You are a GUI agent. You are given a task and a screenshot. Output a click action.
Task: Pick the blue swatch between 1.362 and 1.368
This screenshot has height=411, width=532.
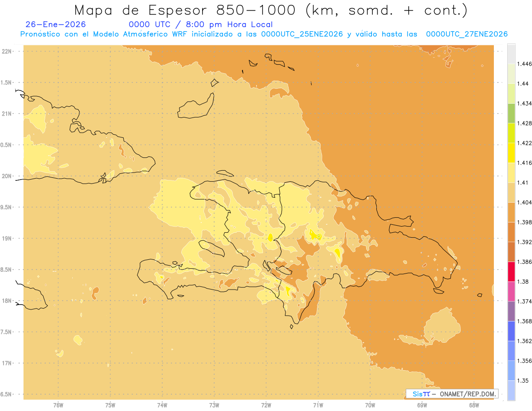[x=511, y=331]
